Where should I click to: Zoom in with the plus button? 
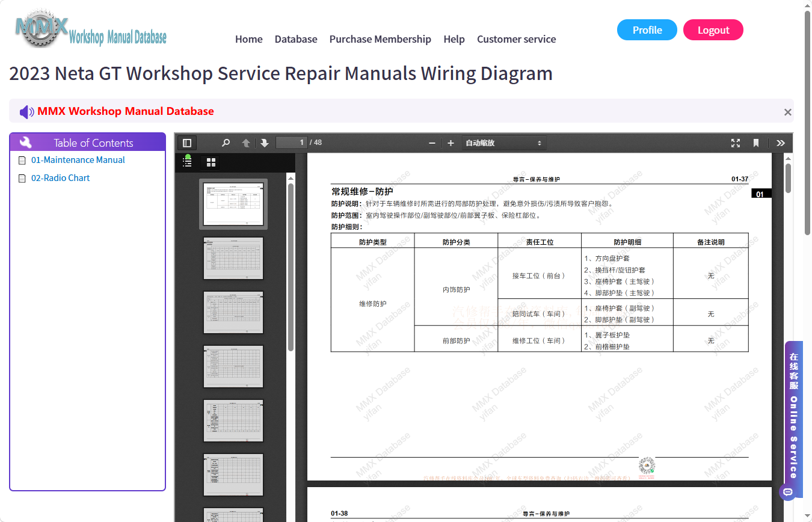click(x=451, y=143)
